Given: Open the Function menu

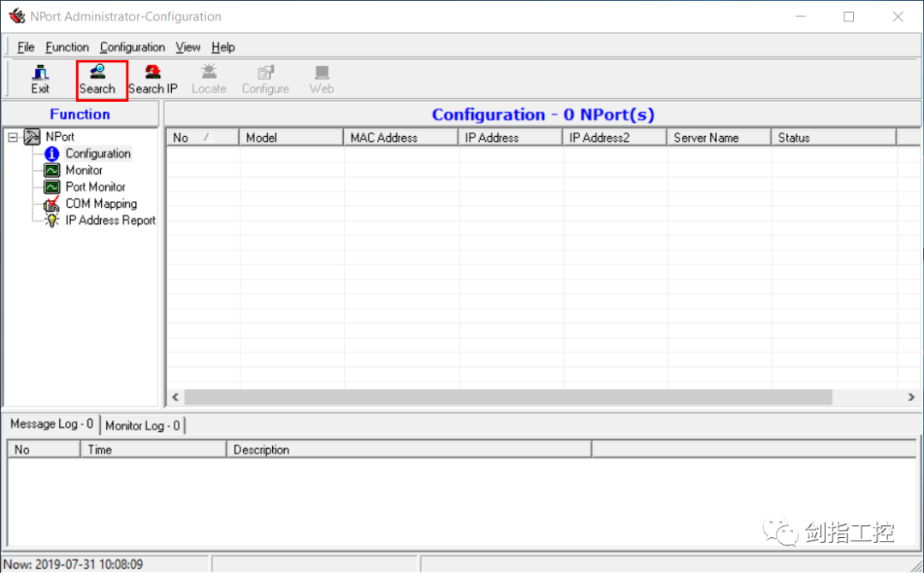Looking at the screenshot, I should point(68,47).
